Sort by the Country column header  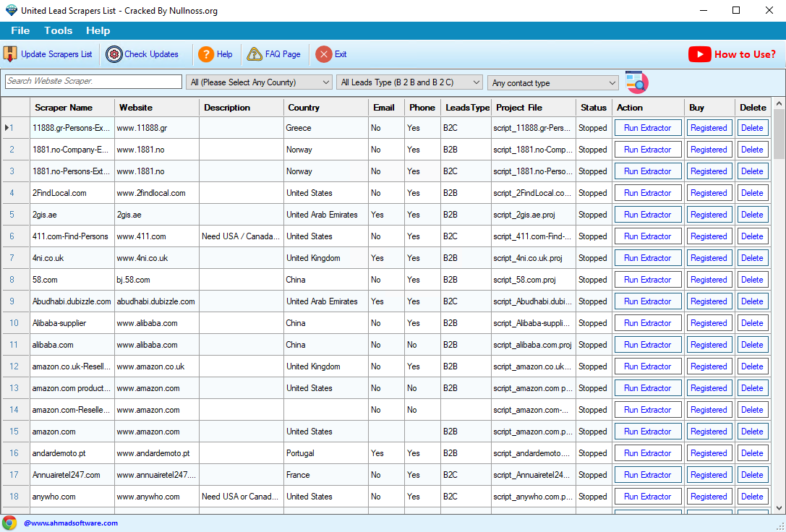[x=326, y=107]
